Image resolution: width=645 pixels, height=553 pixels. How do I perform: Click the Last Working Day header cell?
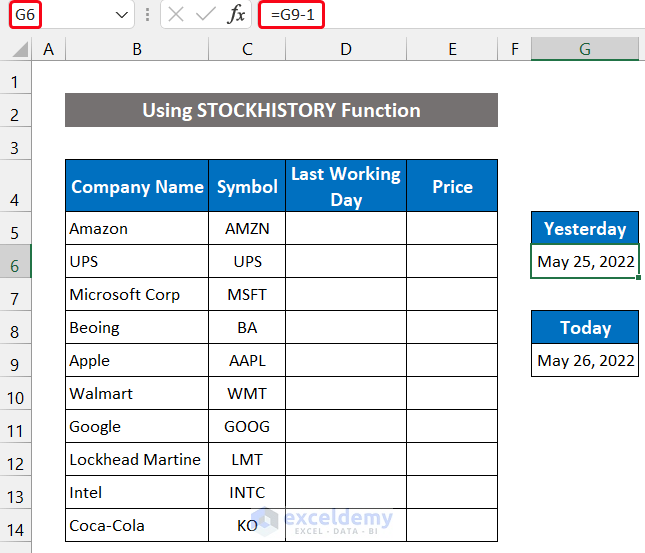pos(345,187)
